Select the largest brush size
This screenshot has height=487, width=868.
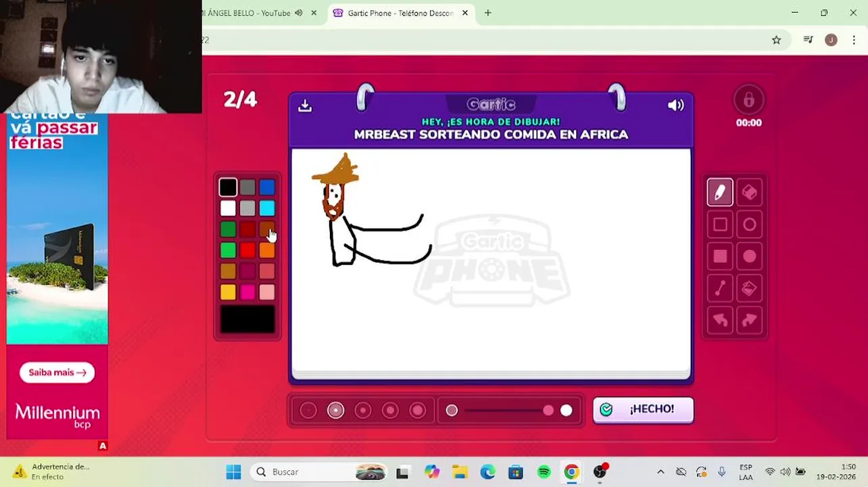click(418, 411)
